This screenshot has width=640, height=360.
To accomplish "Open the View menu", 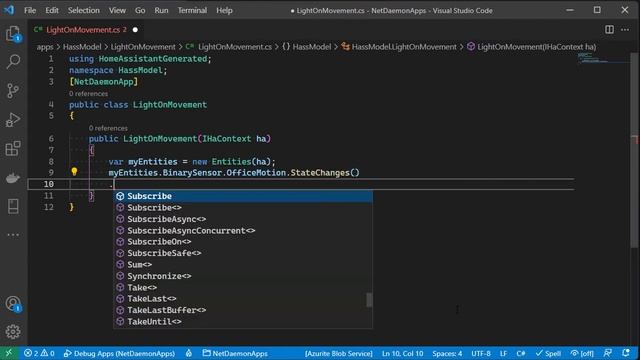I will [x=117, y=10].
